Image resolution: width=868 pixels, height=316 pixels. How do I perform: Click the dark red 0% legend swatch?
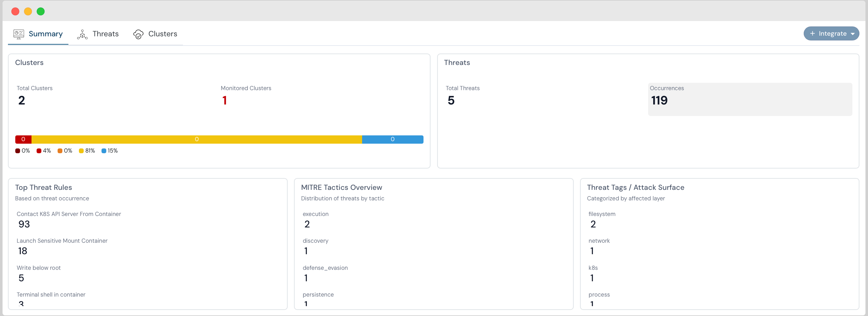tap(17, 151)
